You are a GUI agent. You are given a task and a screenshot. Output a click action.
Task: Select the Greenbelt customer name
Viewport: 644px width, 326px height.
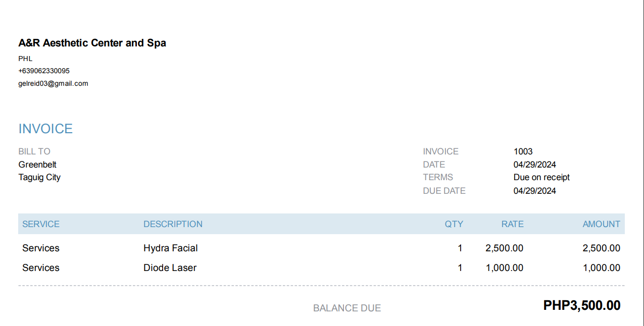(37, 165)
